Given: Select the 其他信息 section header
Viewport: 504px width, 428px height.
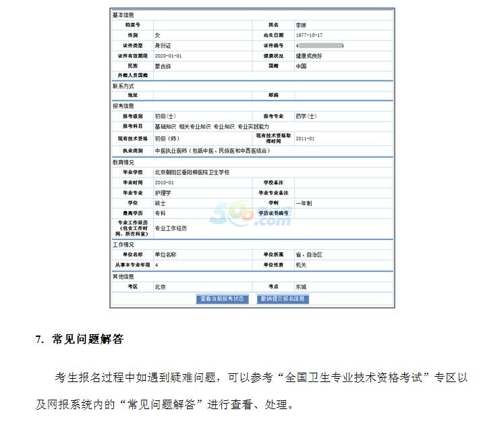Looking at the screenshot, I should click(123, 277).
